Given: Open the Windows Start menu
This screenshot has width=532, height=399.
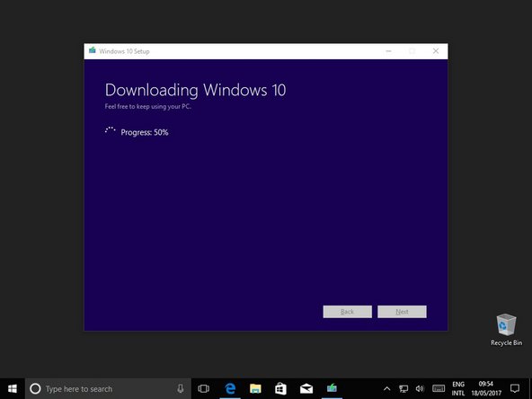Looking at the screenshot, I should [13, 389].
